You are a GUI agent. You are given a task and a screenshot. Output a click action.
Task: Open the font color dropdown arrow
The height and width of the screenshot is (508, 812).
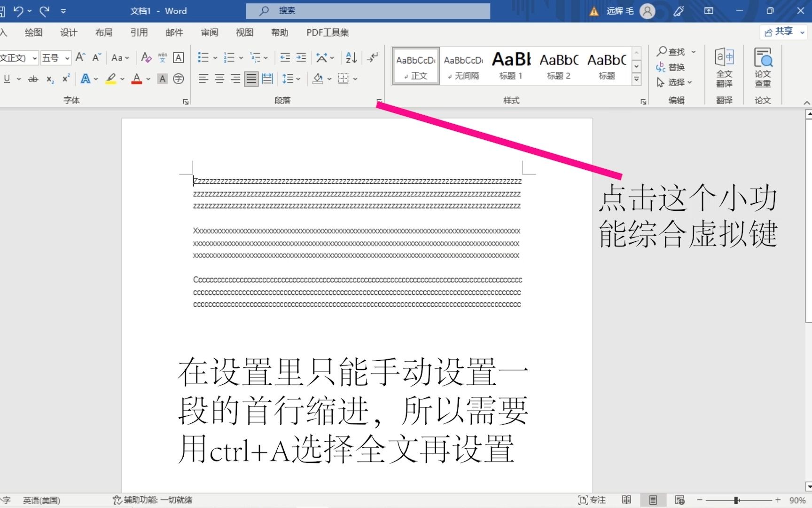[x=147, y=79]
